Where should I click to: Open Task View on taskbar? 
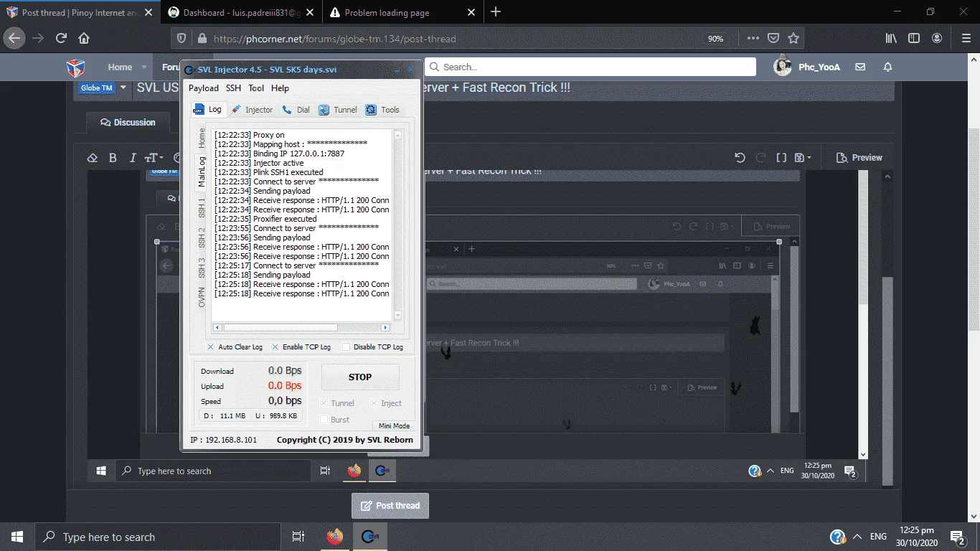pos(298,537)
